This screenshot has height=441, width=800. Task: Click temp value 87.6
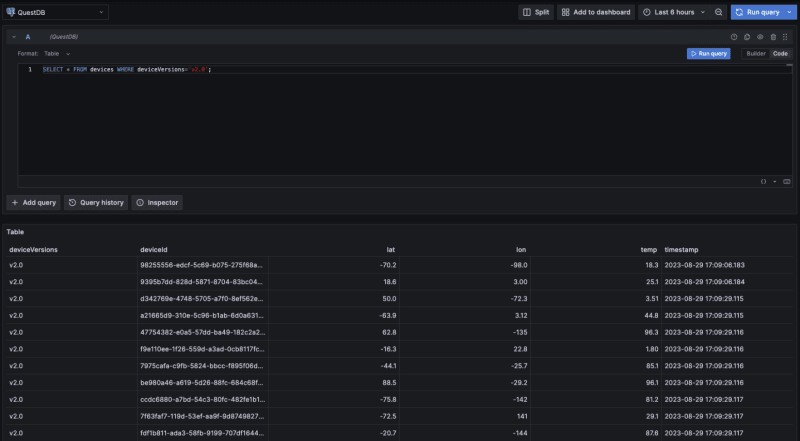click(x=652, y=433)
